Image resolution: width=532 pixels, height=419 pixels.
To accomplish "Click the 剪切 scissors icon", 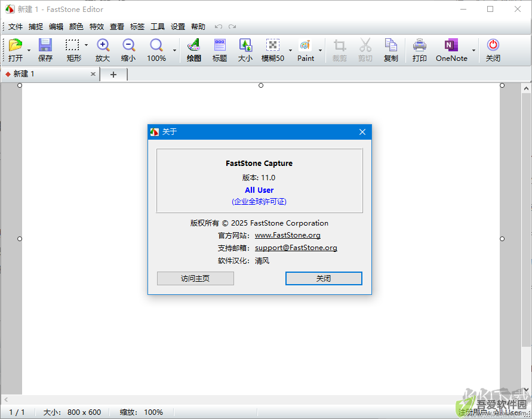I will click(x=365, y=50).
